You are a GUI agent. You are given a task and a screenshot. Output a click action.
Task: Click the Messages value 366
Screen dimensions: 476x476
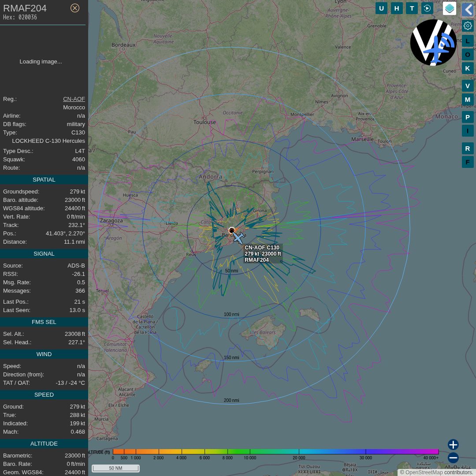[80, 291]
